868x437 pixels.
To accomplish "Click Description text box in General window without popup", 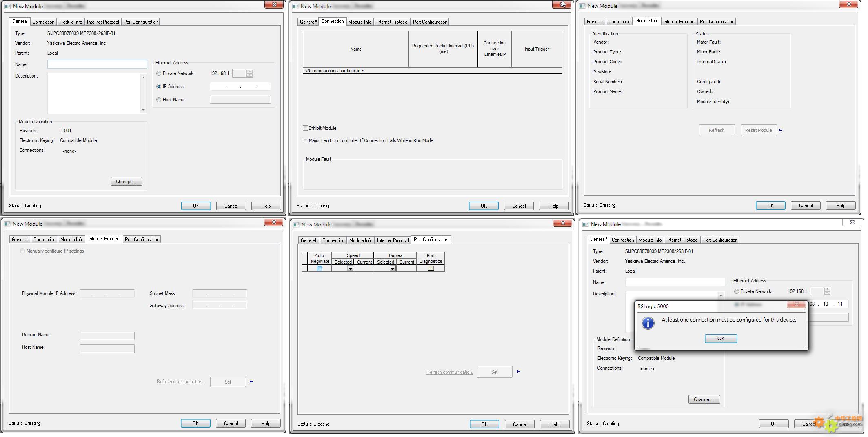I will pos(94,93).
